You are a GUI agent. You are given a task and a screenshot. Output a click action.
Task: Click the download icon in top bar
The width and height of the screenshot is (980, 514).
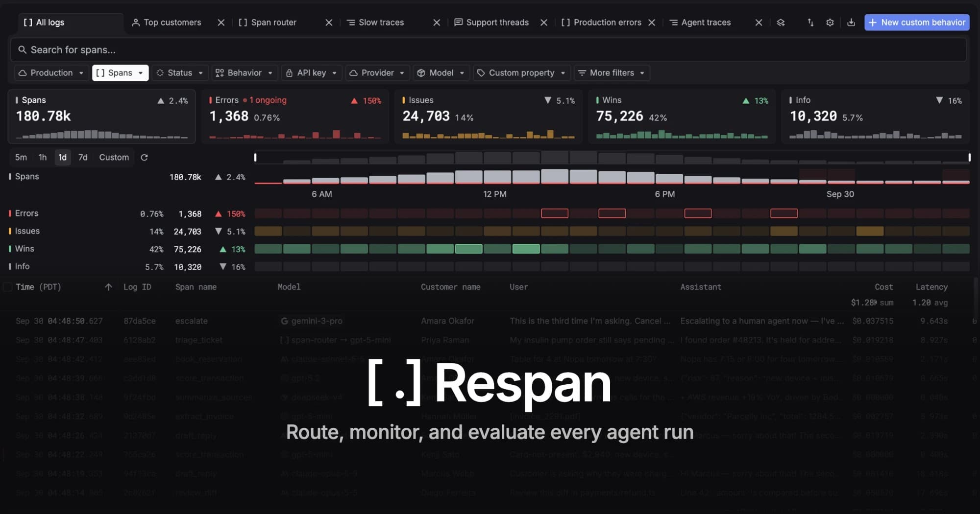coord(851,23)
